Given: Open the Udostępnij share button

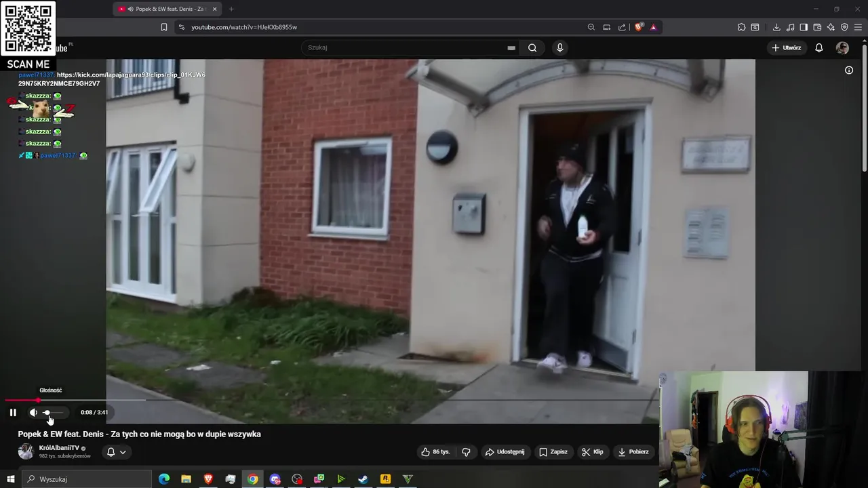Looking at the screenshot, I should pyautogui.click(x=505, y=452).
